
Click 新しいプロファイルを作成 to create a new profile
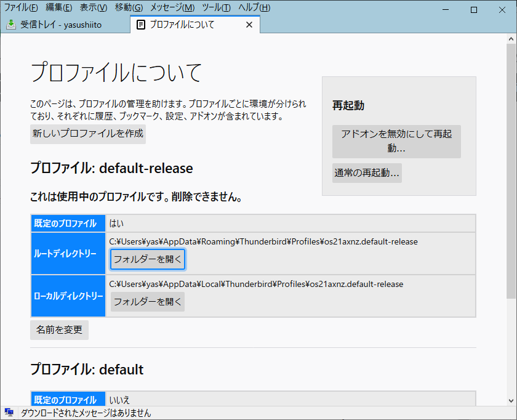tap(87, 134)
